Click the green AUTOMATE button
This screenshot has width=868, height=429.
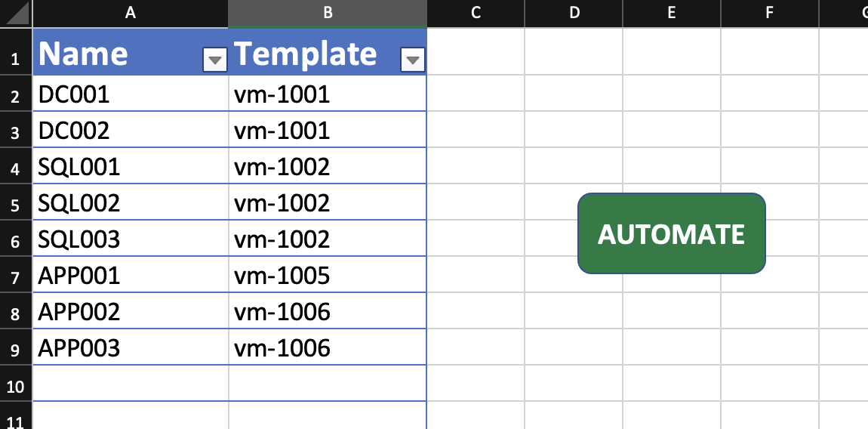point(672,233)
